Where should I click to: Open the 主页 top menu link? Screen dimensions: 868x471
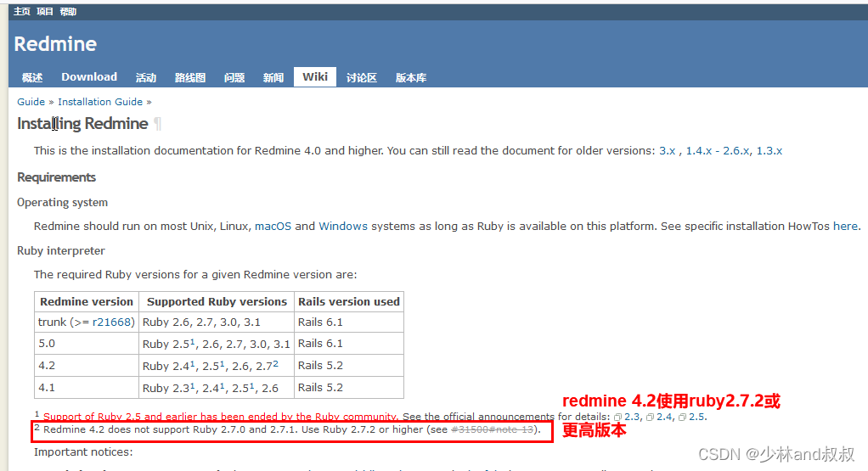(x=21, y=12)
